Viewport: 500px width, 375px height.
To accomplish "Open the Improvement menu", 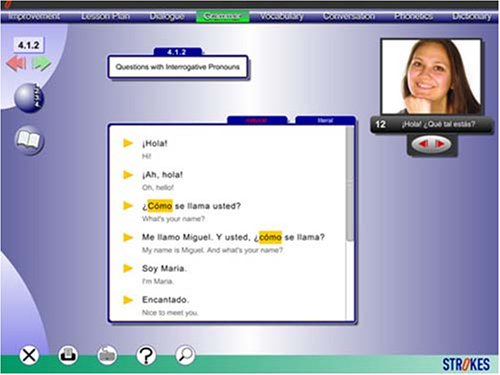I will (34, 16).
